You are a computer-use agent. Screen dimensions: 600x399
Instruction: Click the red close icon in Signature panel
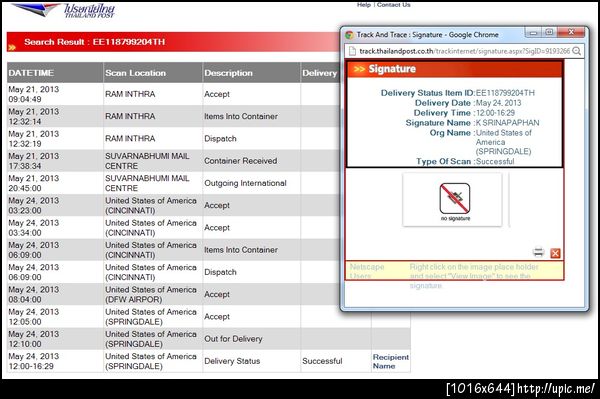(555, 253)
